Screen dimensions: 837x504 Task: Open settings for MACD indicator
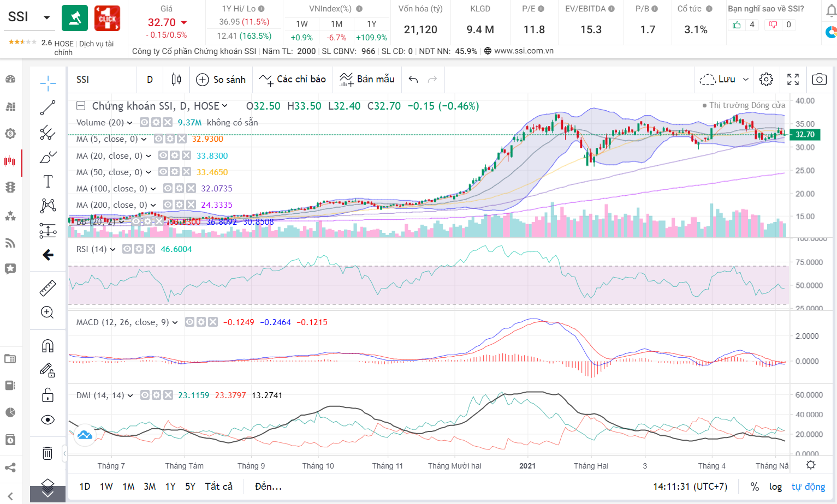pyautogui.click(x=201, y=322)
